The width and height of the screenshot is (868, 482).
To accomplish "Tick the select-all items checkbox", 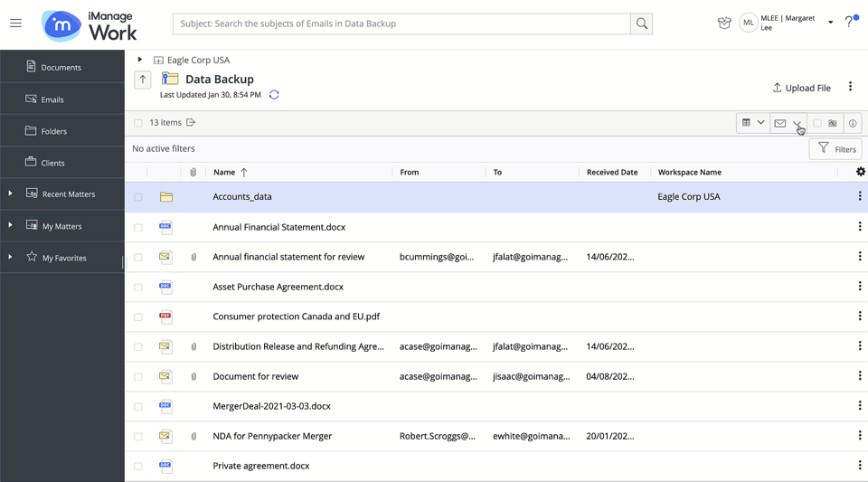I will (138, 123).
